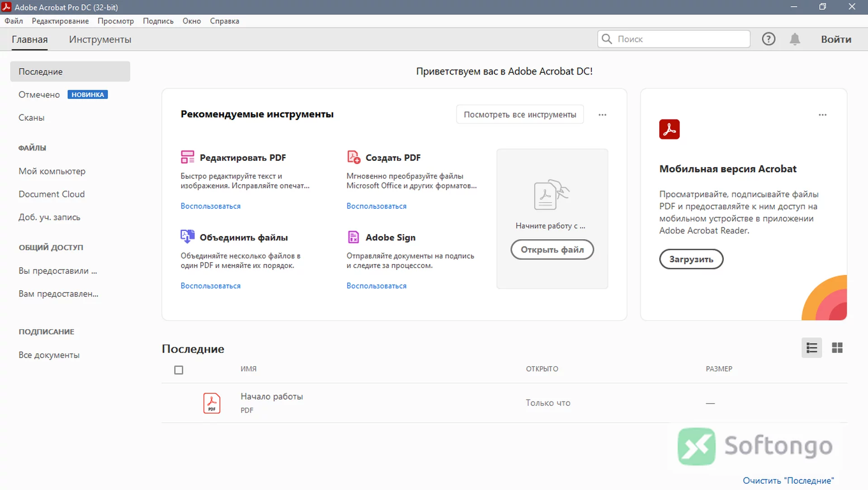The width and height of the screenshot is (868, 490).
Task: Open the three-dot options menu of Рекомендуемые инструменты
Action: (602, 115)
